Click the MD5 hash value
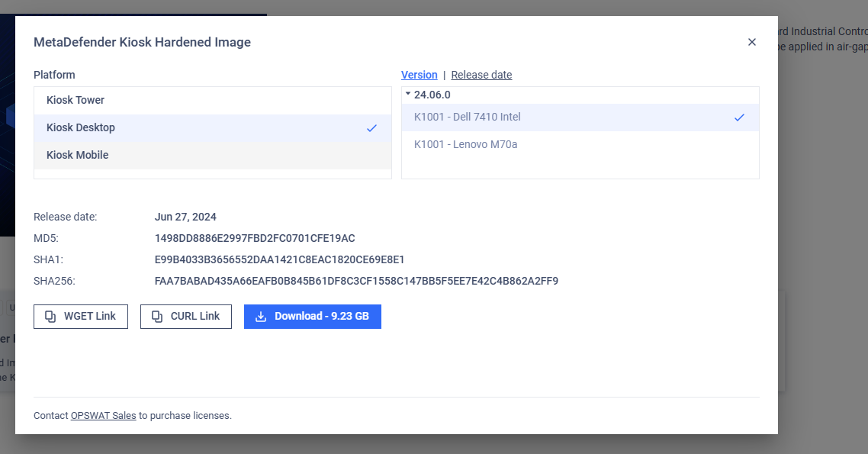Image resolution: width=868 pixels, height=454 pixels. 255,239
